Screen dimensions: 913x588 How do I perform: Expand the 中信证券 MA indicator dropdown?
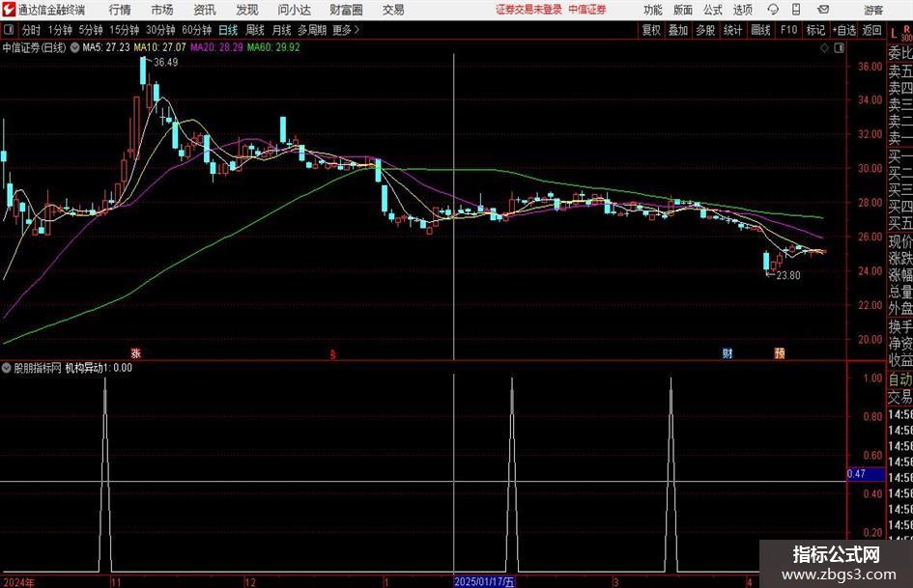coord(75,47)
